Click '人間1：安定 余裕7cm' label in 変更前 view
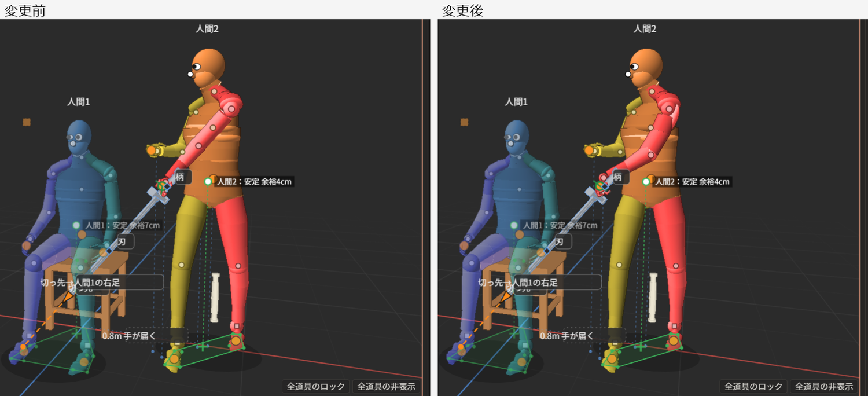Viewport: 868px width, 396px height. pyautogui.click(x=122, y=225)
